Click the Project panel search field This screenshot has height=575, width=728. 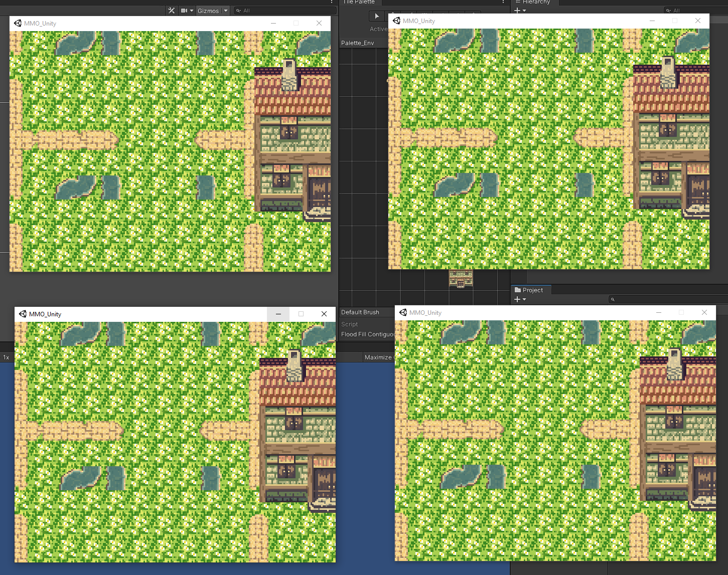[668, 299]
